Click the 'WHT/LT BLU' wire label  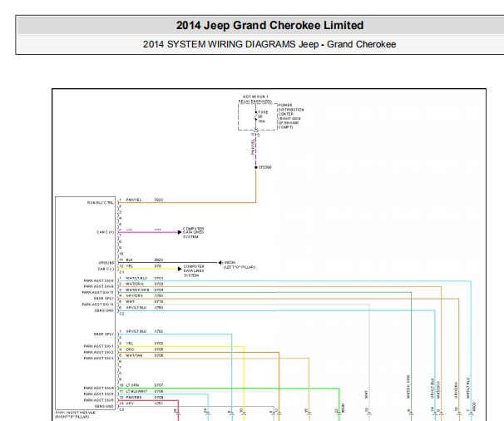tap(136, 278)
